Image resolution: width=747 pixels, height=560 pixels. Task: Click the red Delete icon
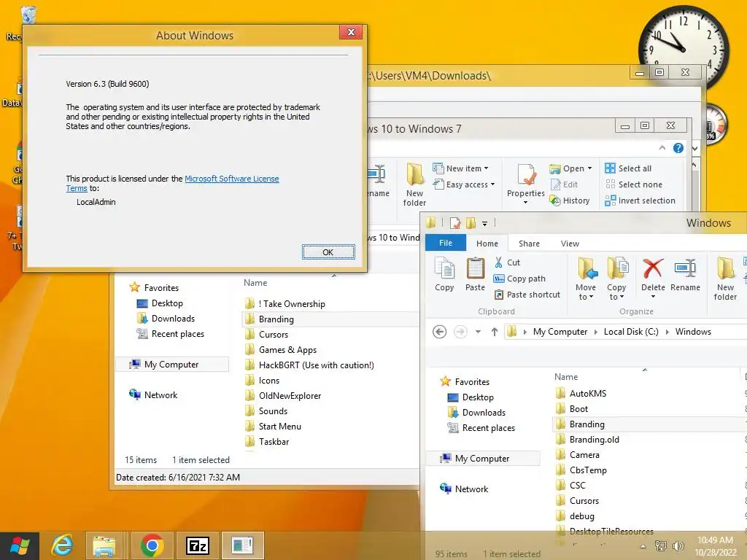pos(653,269)
